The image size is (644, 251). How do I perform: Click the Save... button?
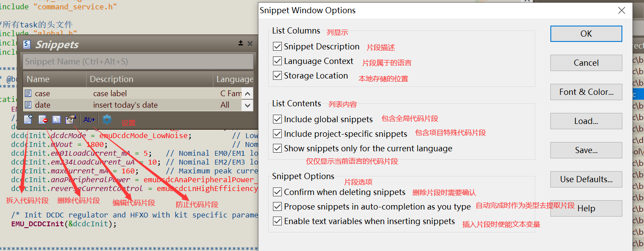[586, 150]
